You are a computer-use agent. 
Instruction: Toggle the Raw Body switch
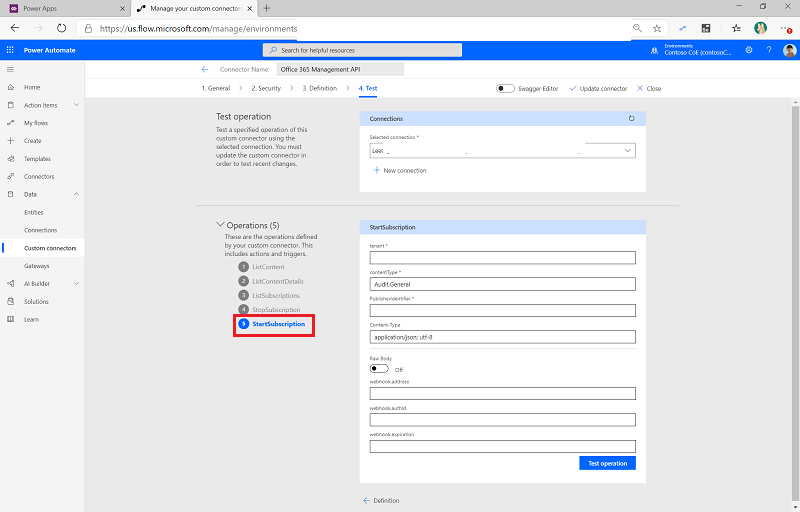tap(379, 369)
